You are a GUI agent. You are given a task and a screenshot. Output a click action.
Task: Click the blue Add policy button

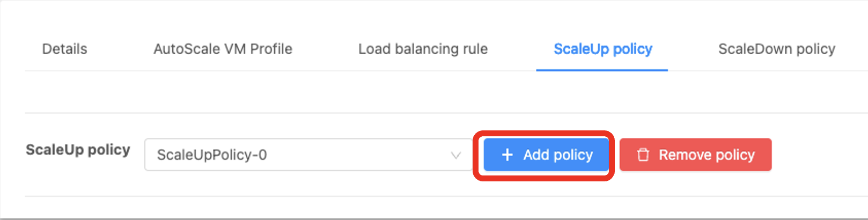pyautogui.click(x=546, y=155)
